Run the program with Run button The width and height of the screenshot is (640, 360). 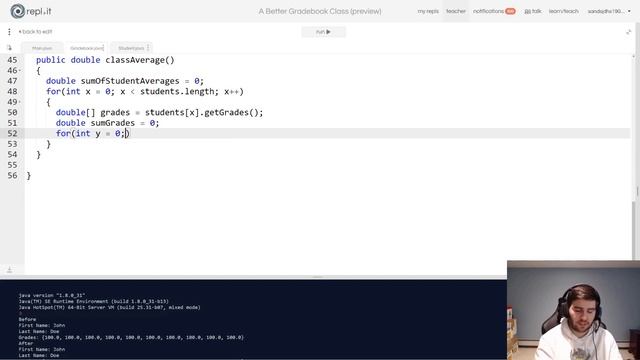pos(323,32)
